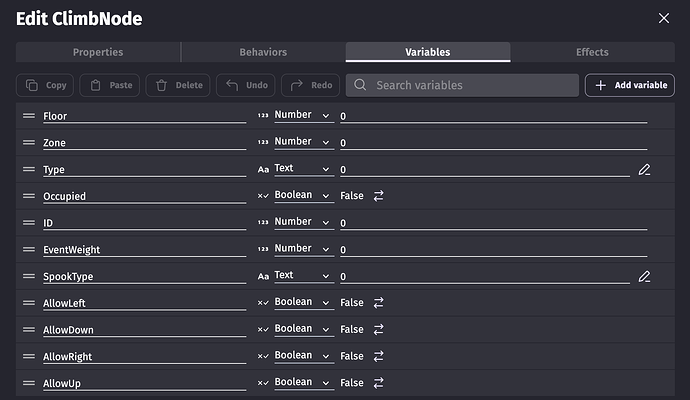The height and width of the screenshot is (400, 690).
Task: Open the AllowUp variable type dropdown
Action: click(304, 382)
